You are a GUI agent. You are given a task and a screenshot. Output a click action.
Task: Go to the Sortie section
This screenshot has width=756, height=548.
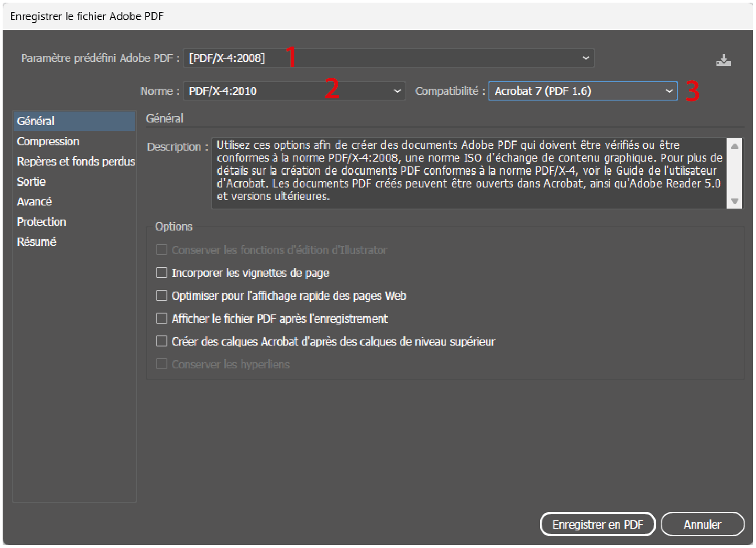(31, 182)
